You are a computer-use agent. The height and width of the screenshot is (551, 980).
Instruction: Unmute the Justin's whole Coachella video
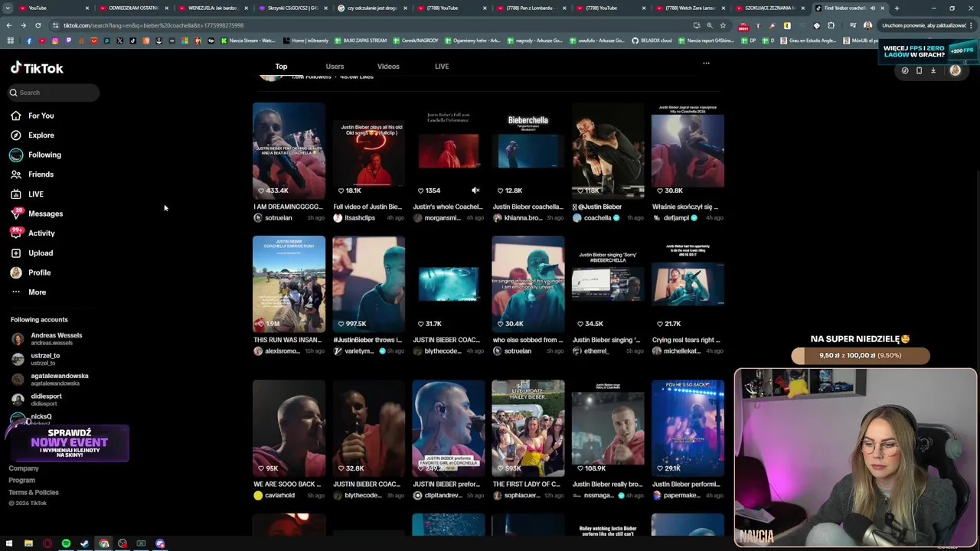coord(475,191)
